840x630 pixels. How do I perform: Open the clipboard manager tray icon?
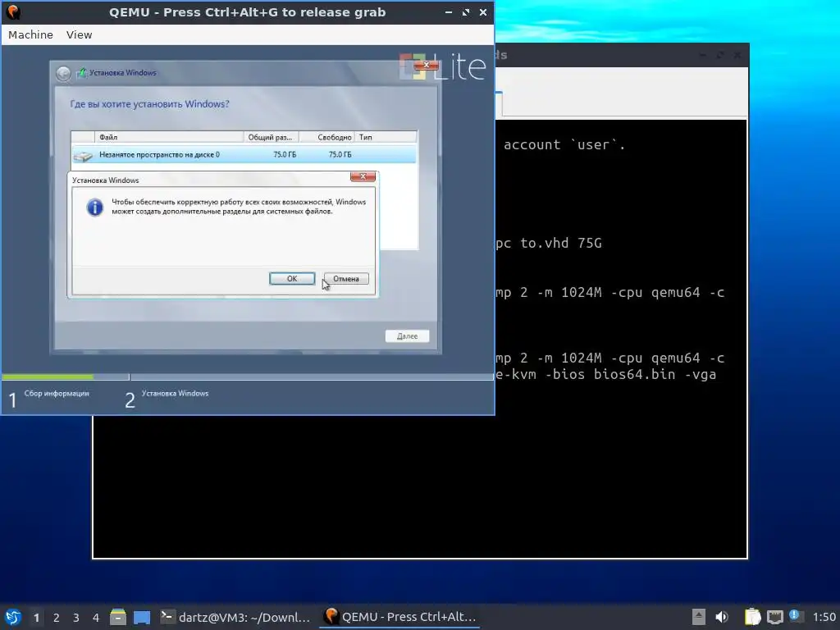click(753, 617)
